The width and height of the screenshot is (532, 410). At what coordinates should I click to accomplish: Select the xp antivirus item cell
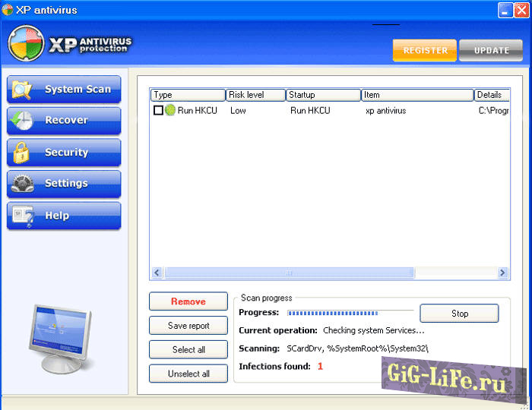pos(386,110)
